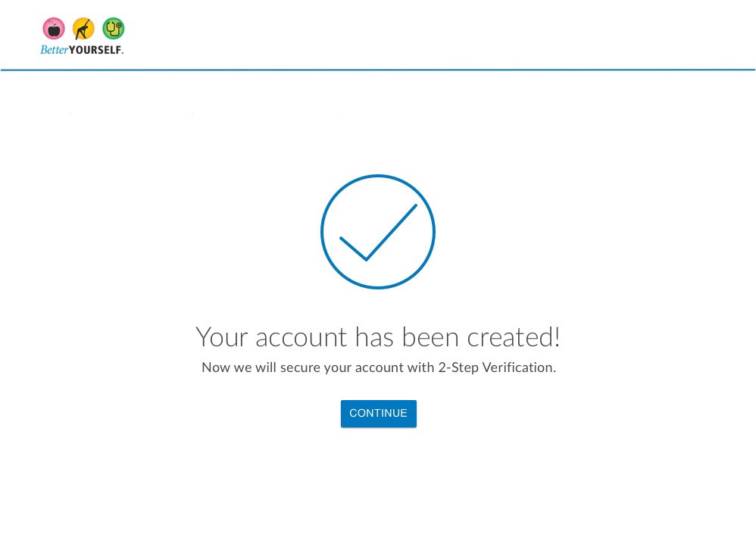Click the pink apple nutrition icon

click(x=54, y=29)
